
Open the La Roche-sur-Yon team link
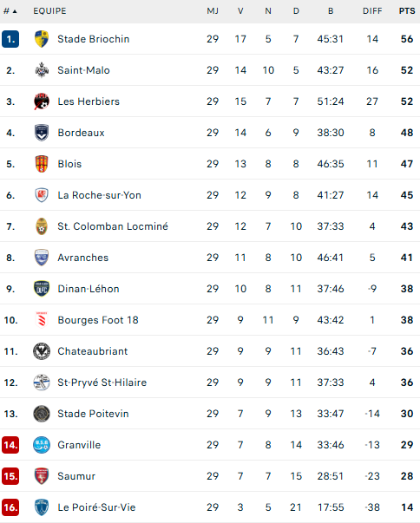[x=99, y=195]
